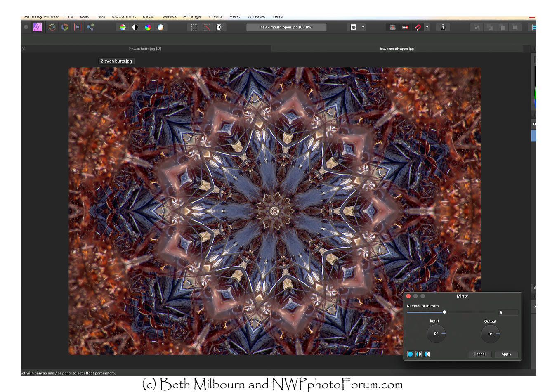Image resolution: width=557 pixels, height=392 pixels.
Task: Toggle the Snapping magnet
Action: pyautogui.click(x=418, y=27)
